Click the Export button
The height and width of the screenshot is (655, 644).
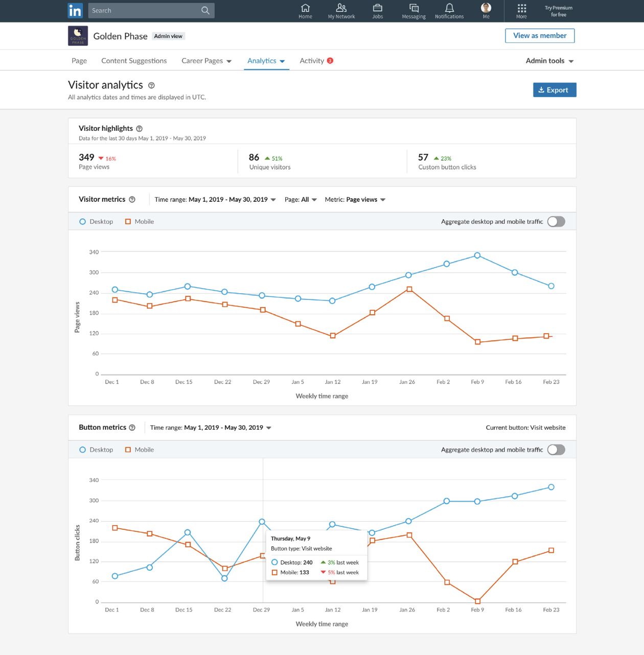555,90
